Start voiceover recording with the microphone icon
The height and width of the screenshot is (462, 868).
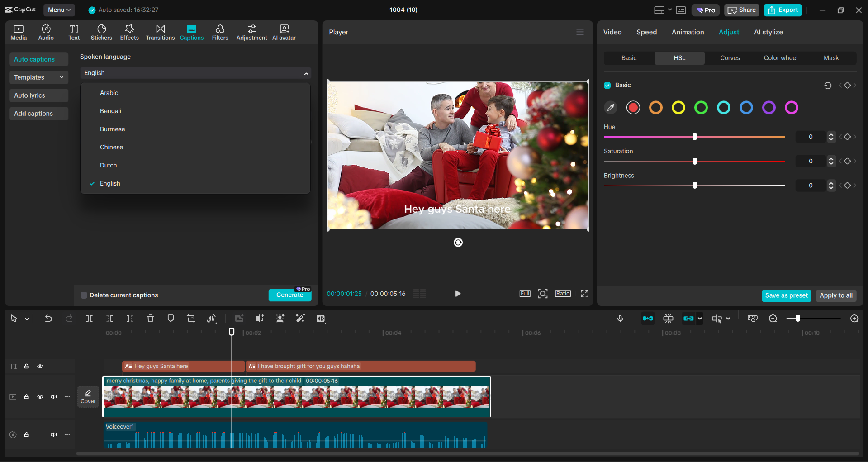coord(620,318)
